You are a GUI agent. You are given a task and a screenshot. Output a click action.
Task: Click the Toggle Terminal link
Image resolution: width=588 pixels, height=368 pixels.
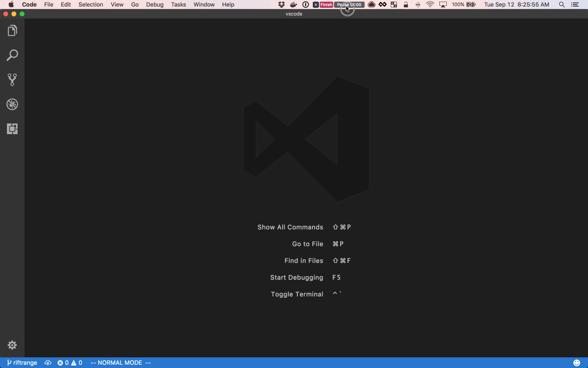(x=297, y=294)
